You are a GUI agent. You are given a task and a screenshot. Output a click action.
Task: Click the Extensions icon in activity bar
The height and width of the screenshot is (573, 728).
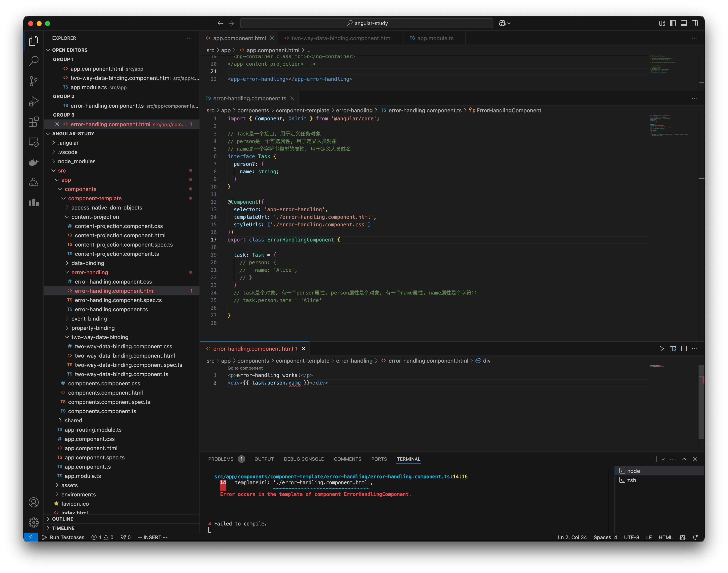pyautogui.click(x=34, y=122)
